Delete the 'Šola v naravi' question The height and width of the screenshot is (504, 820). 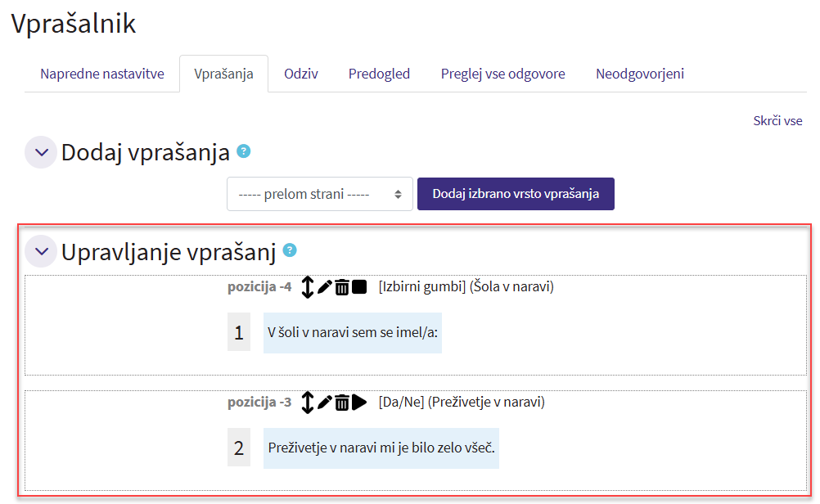342,287
